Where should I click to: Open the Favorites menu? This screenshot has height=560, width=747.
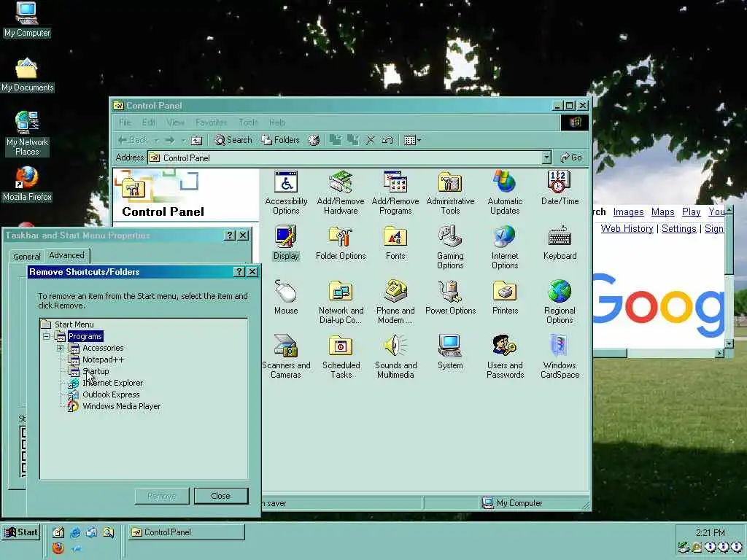(x=211, y=122)
